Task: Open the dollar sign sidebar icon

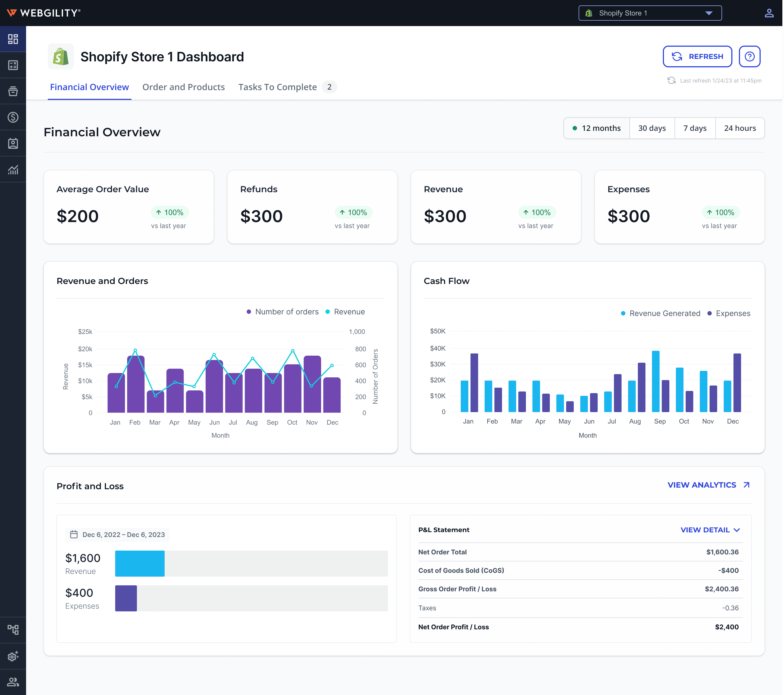Action: [13, 117]
